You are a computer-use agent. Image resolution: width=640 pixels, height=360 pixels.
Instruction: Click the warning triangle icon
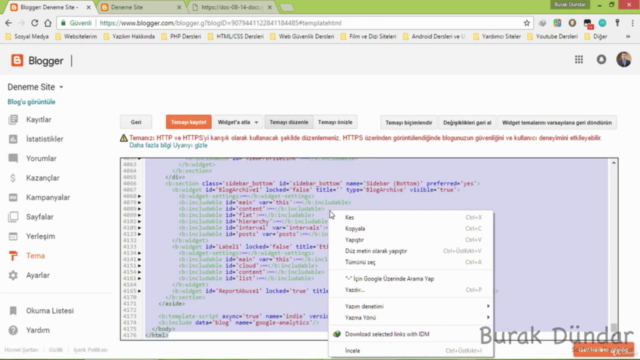coord(124,138)
